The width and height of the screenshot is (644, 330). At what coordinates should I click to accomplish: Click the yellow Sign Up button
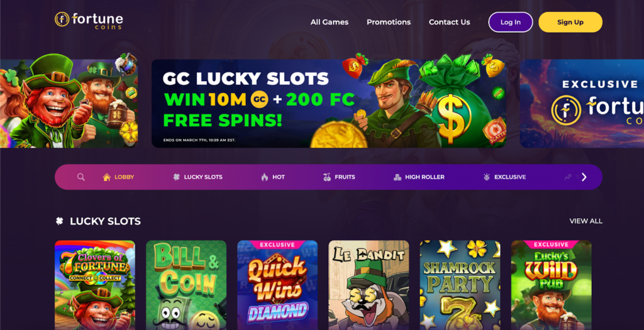click(570, 22)
